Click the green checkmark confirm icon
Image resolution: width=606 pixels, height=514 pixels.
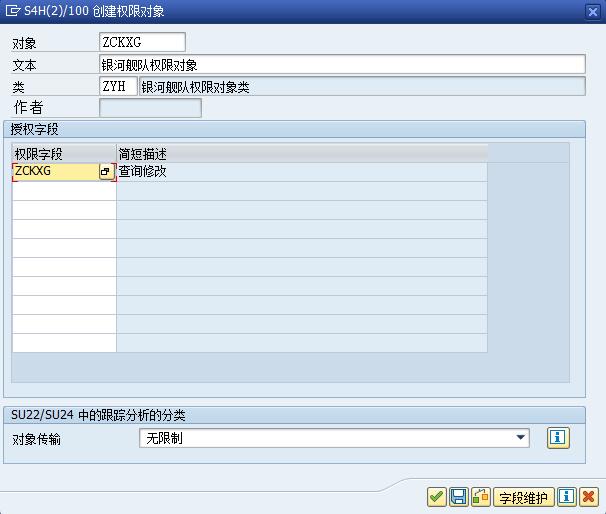pyautogui.click(x=437, y=497)
